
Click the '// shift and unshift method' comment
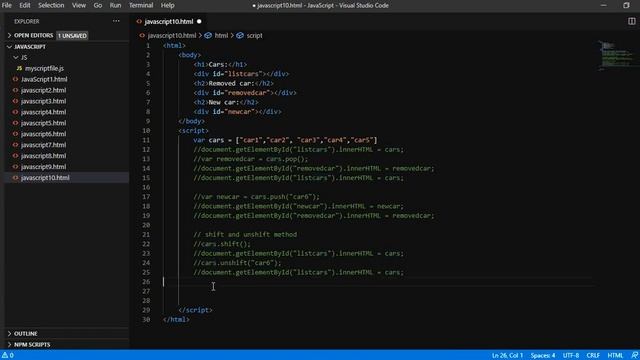click(x=245, y=234)
